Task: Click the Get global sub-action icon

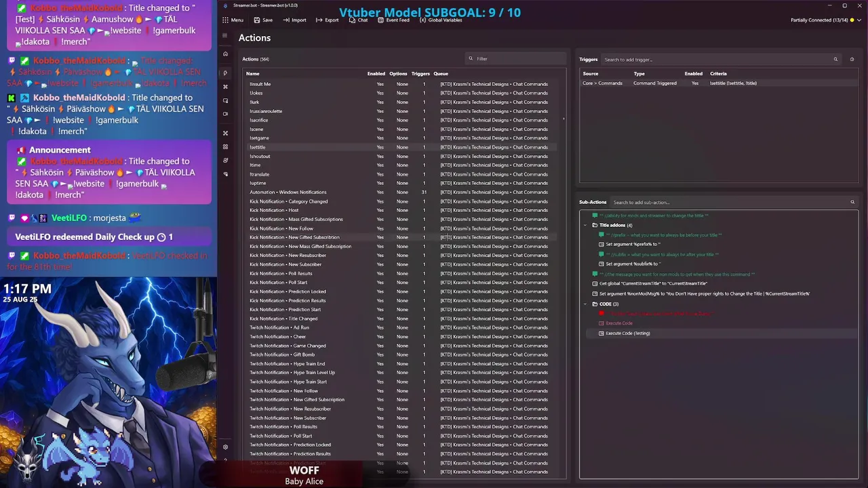Action: click(x=595, y=283)
